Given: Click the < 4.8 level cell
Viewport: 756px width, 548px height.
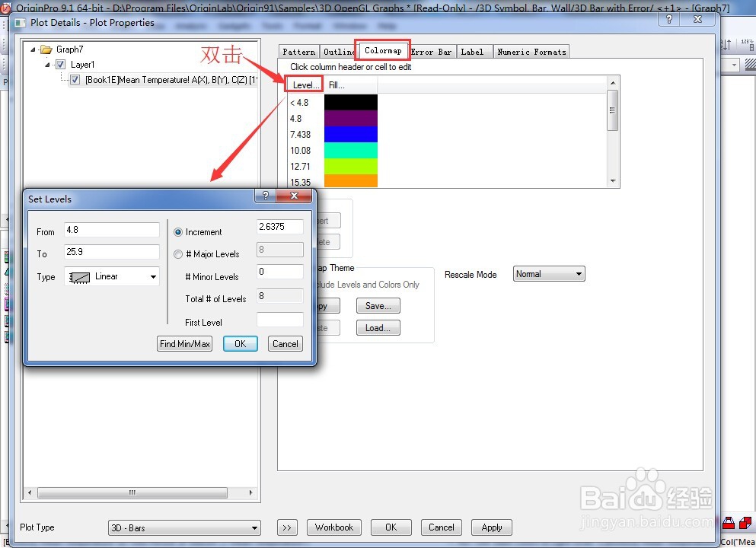Looking at the screenshot, I should tap(299, 103).
